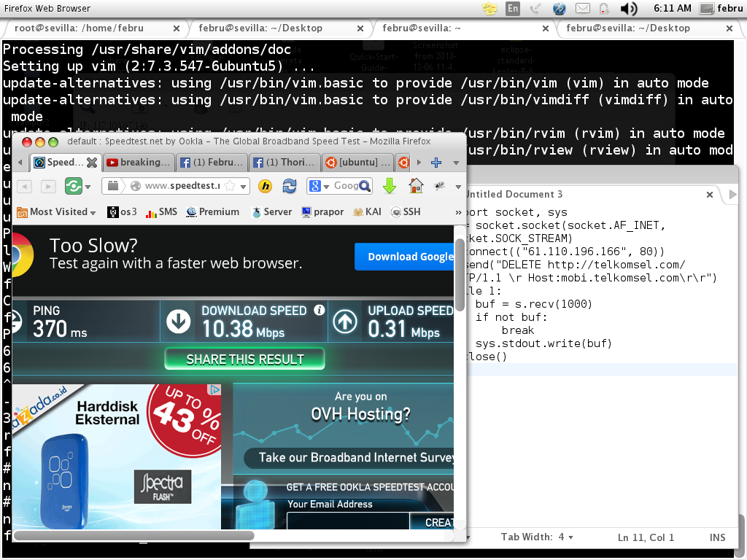Viewport: 747px width, 560px height.
Task: Click the bug add-on toolbar icon
Action: click(438, 186)
